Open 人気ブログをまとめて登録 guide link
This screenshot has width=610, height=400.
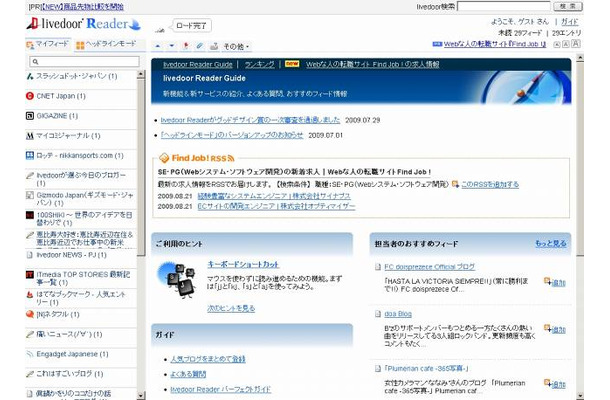pyautogui.click(x=208, y=359)
